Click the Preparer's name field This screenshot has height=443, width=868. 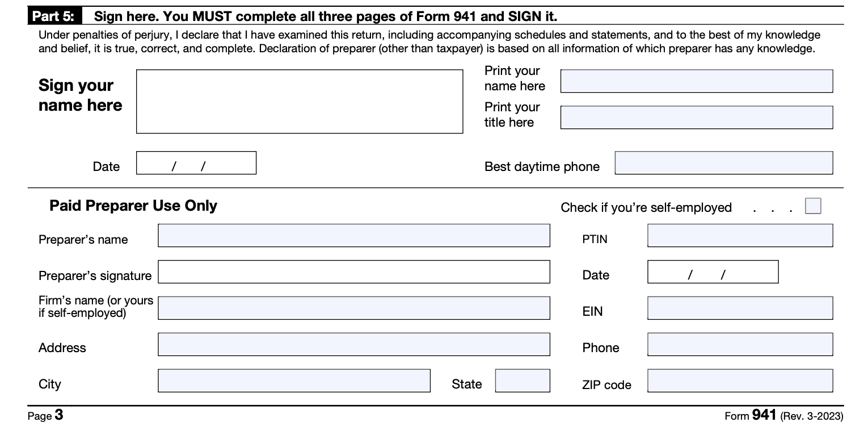coord(353,236)
